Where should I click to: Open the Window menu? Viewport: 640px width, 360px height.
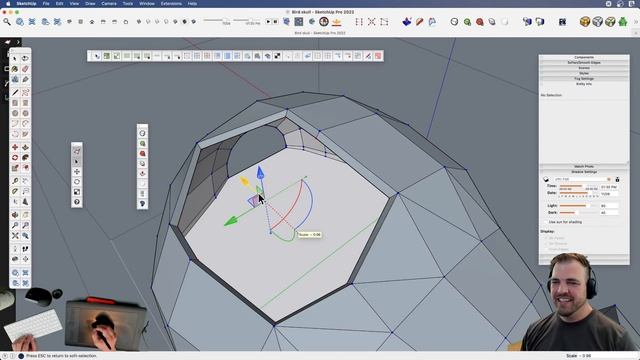147,3
